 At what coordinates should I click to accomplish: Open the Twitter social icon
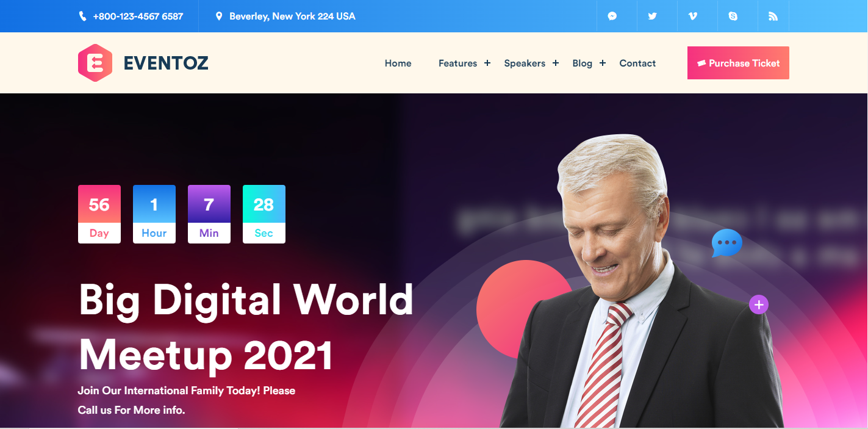(653, 16)
